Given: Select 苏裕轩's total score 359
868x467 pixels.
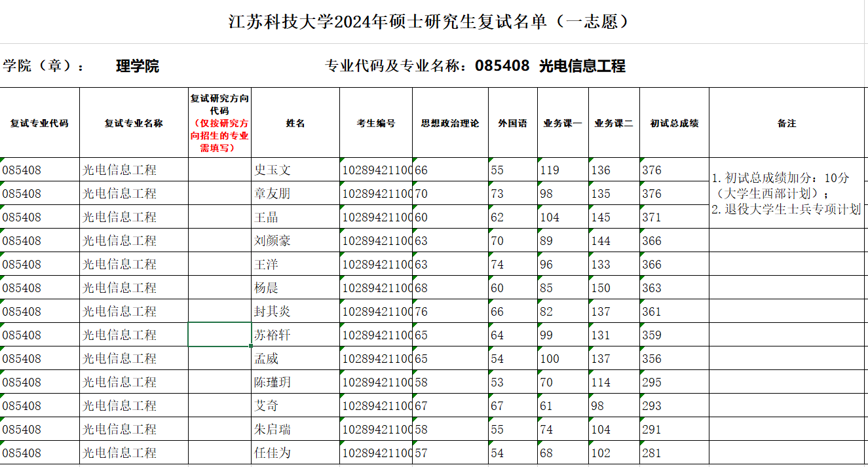Looking at the screenshot, I should coord(674,335).
